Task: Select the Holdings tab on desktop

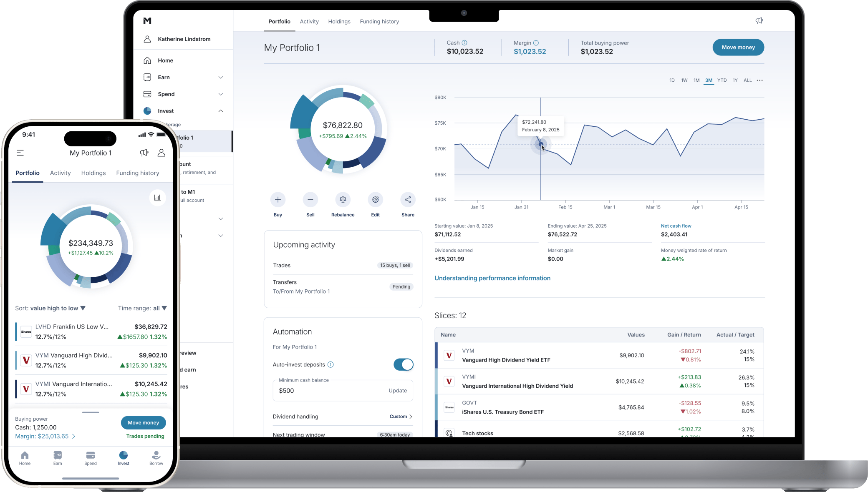Action: pos(339,21)
